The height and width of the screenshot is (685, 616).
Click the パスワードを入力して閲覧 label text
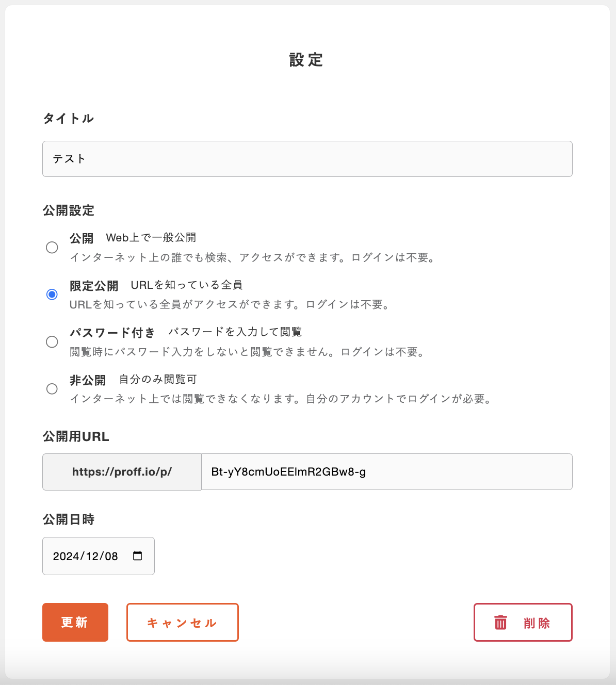coord(235,332)
